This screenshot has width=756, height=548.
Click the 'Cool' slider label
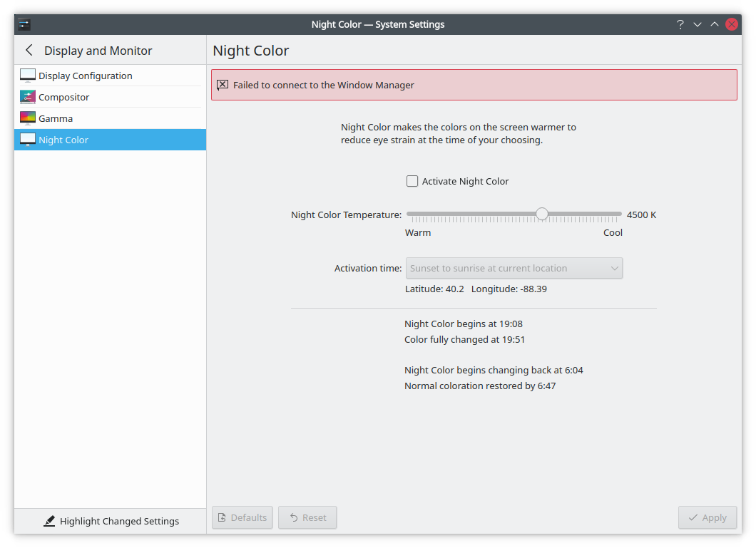(613, 232)
